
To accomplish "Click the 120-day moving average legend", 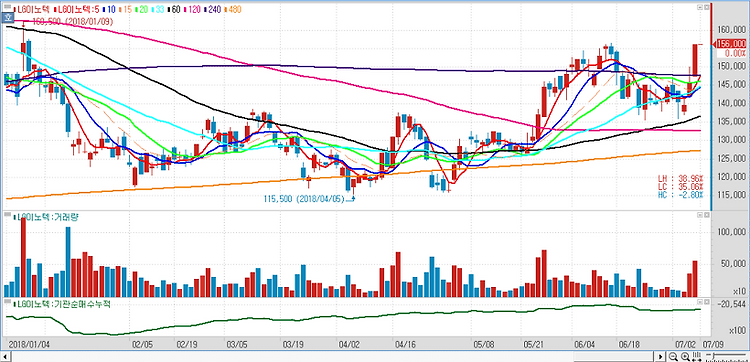I will (192, 10).
